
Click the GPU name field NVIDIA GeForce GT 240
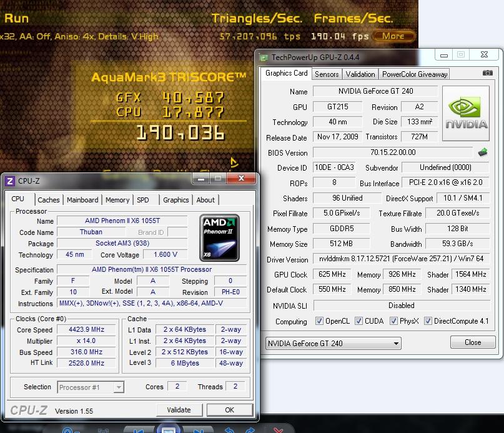click(375, 91)
